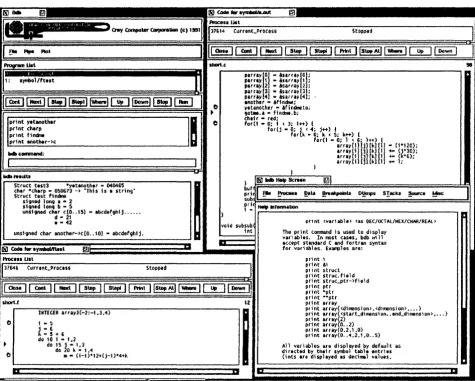Open Source menu in bdb Help Screen
475x381 pixels.
click(x=417, y=193)
